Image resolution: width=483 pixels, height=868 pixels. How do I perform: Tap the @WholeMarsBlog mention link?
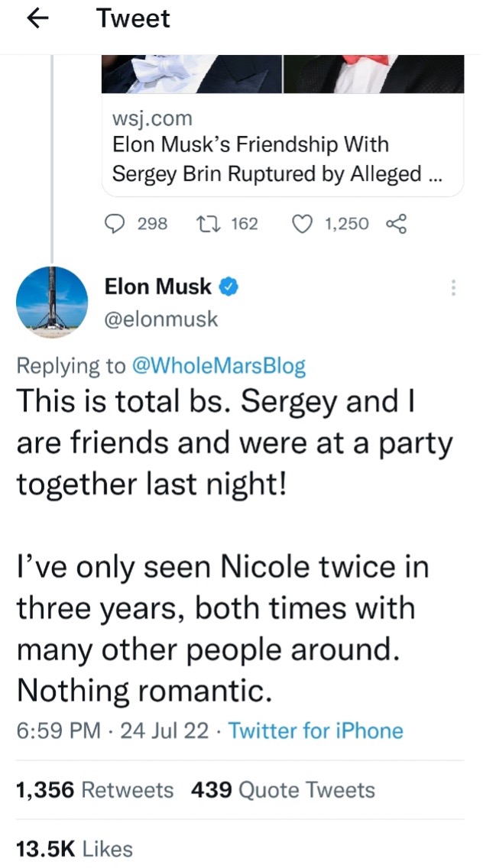[x=219, y=366]
